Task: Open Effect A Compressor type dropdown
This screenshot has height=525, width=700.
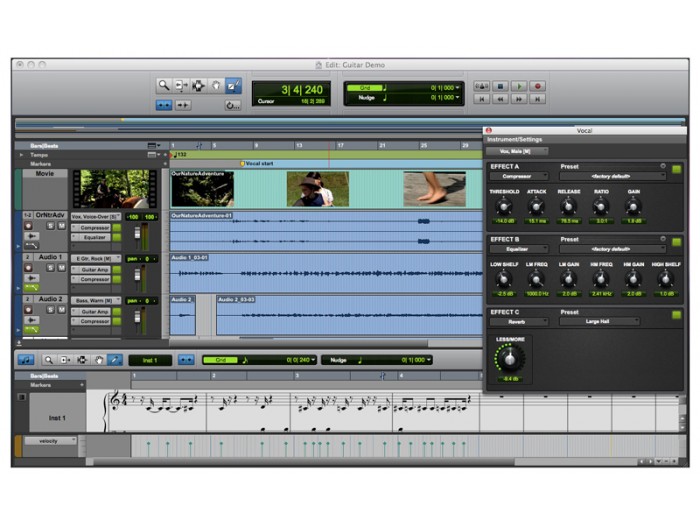Action: tap(519, 176)
